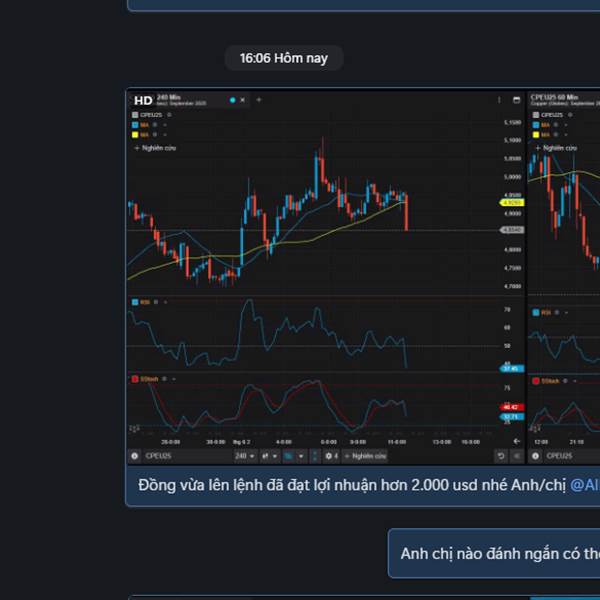Click '+ Nghiên cứu' in the right 60 Min chart

556,148
